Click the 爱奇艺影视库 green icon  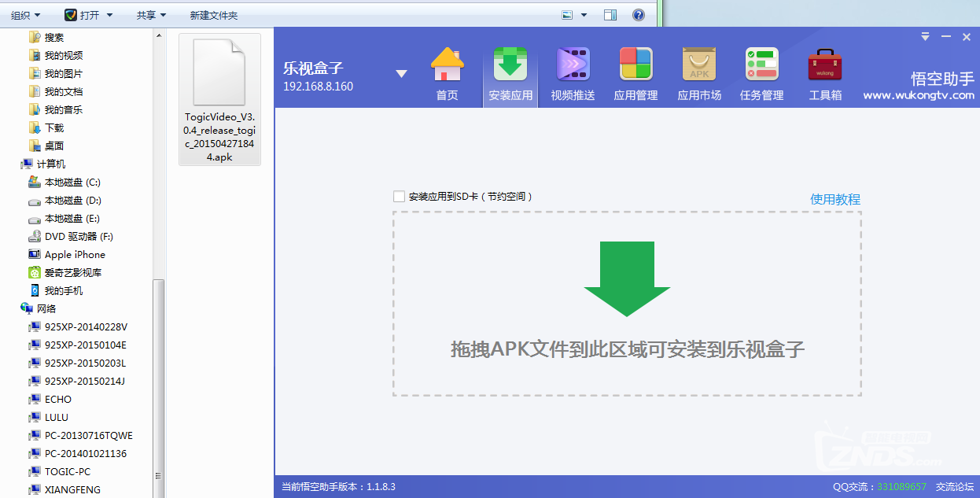[x=35, y=272]
